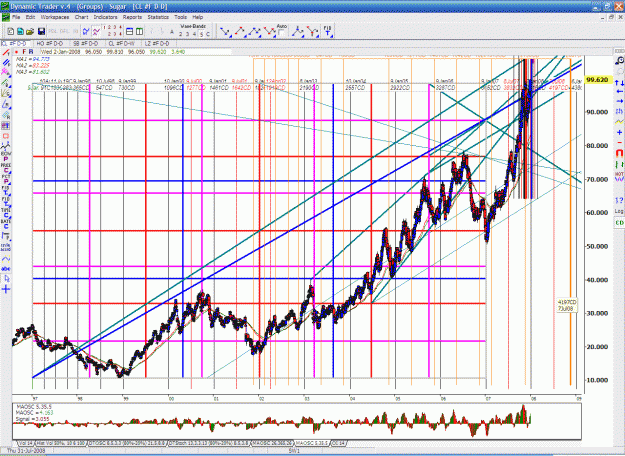Click the red dot record button
625x456 pixels.
16,52
